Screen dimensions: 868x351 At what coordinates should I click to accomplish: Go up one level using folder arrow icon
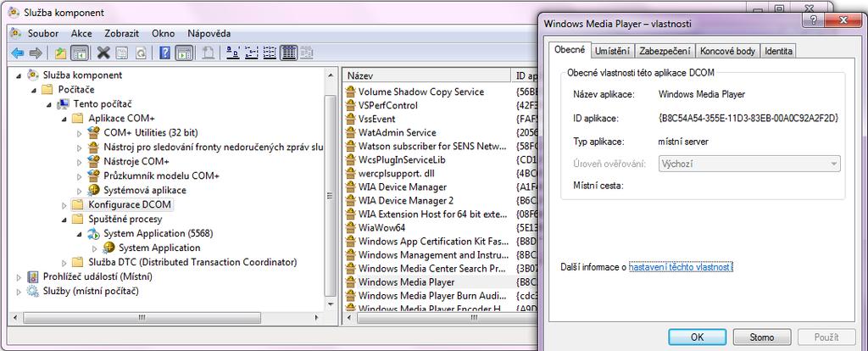coord(61,53)
